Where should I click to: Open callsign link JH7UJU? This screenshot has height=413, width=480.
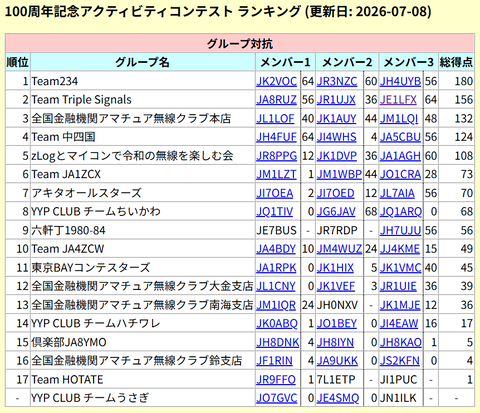[400, 231]
